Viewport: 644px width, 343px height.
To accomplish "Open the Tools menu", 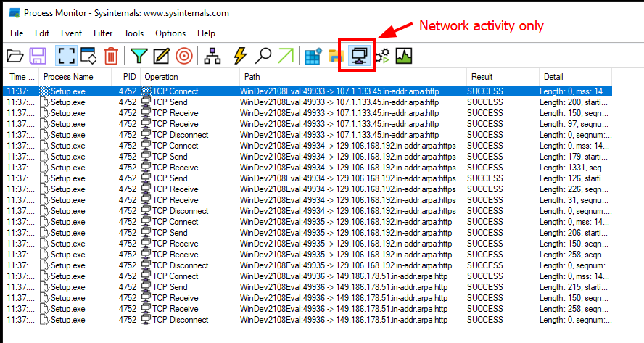I will [x=134, y=33].
